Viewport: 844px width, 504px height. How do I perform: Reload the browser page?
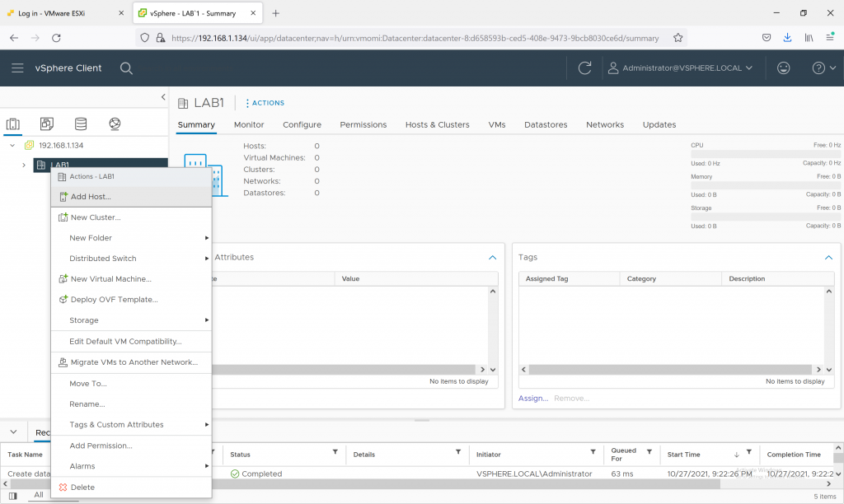pyautogui.click(x=56, y=38)
